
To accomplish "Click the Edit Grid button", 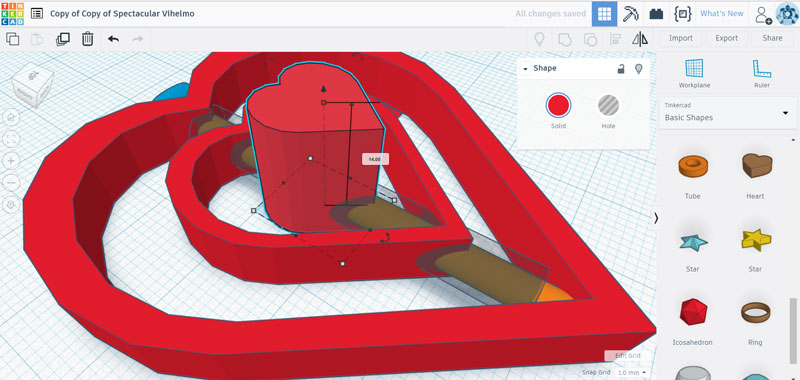I will (627, 356).
